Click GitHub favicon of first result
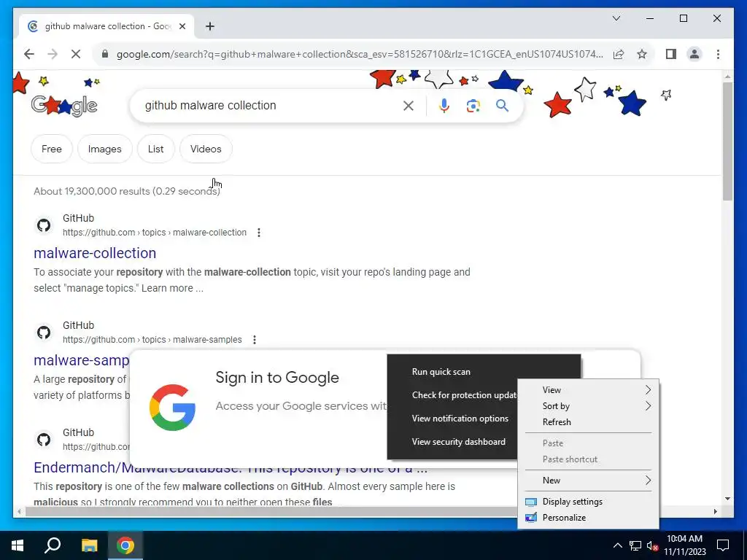This screenshot has width=747, height=560. (x=44, y=225)
